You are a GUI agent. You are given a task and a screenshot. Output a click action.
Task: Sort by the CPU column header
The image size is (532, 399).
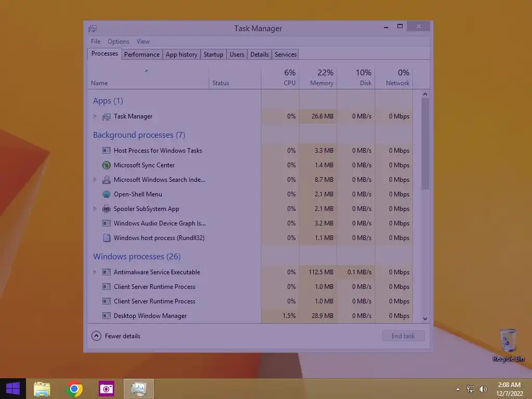[280, 78]
